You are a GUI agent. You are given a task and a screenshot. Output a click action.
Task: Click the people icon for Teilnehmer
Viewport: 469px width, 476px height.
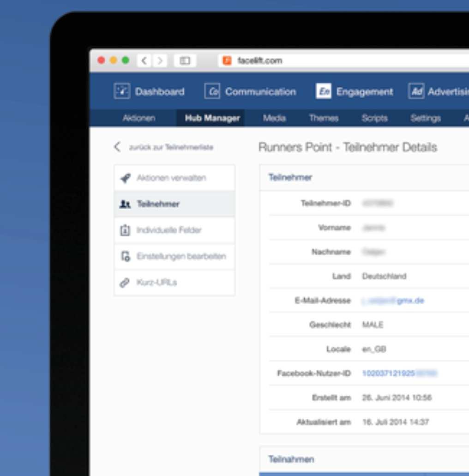pos(125,204)
